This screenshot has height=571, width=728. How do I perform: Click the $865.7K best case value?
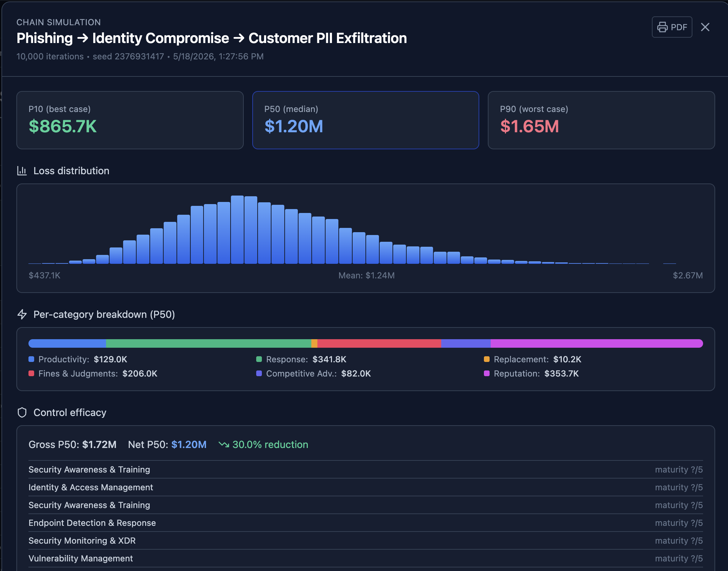tap(63, 127)
